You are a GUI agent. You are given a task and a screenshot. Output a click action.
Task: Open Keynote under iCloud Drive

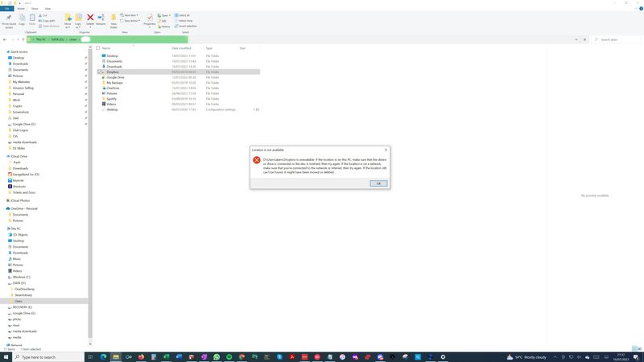18,180
